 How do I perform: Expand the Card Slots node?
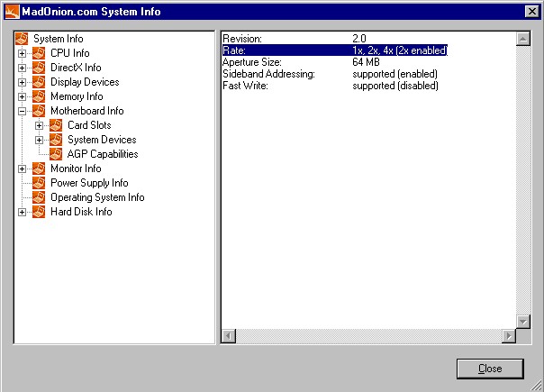point(40,125)
